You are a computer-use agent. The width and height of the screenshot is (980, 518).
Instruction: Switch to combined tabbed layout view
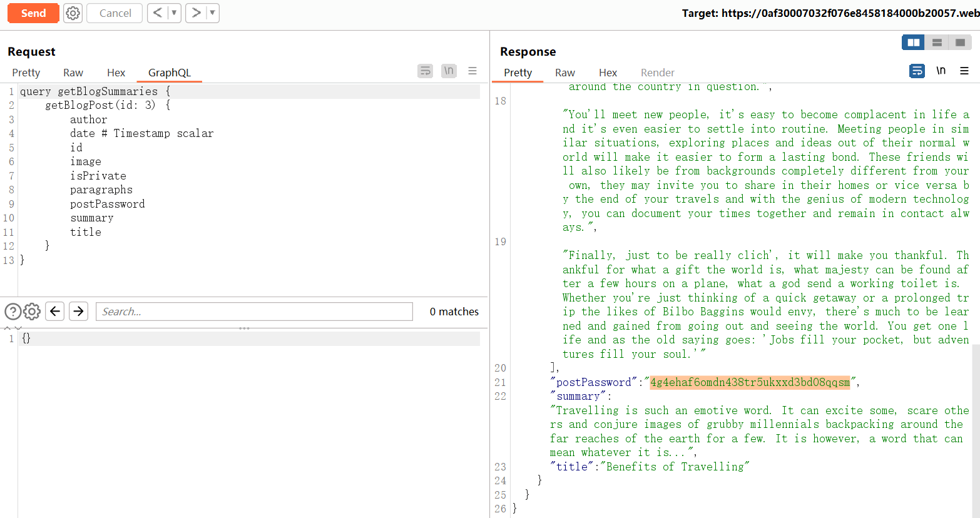[960, 43]
